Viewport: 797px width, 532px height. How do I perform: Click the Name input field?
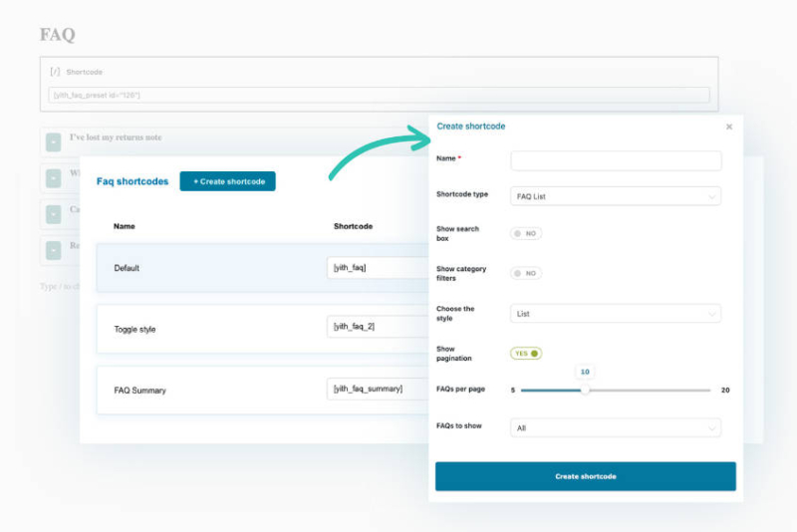click(616, 160)
